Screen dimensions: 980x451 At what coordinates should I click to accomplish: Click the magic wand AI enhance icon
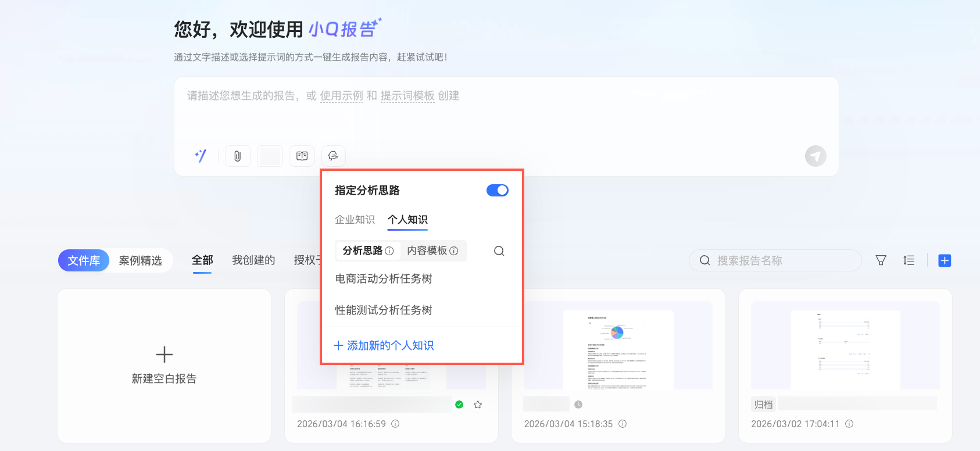201,156
